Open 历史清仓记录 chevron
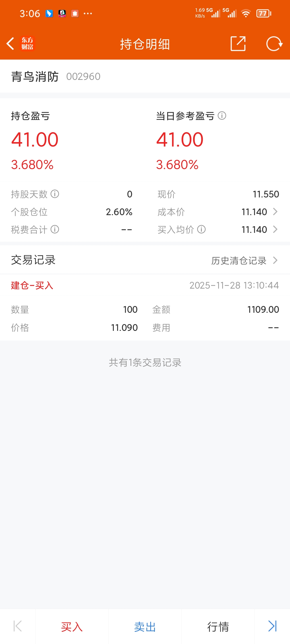The image size is (290, 644). click(275, 260)
